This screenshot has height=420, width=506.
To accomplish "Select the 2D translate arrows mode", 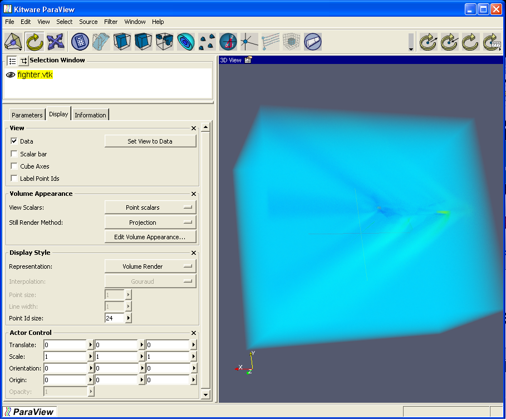I will click(x=56, y=42).
